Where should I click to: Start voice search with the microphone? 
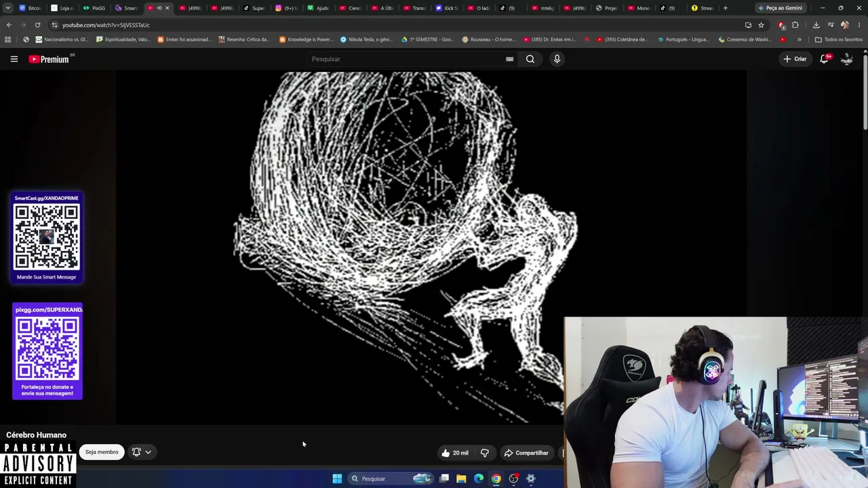[557, 59]
